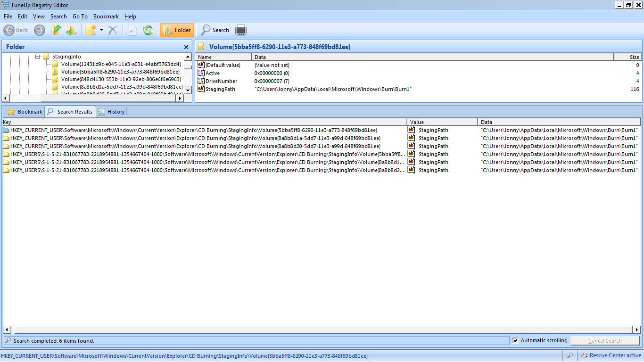Sort results by the Key column header
Image resolution: width=644 pixels, height=362 pixels.
coord(204,122)
